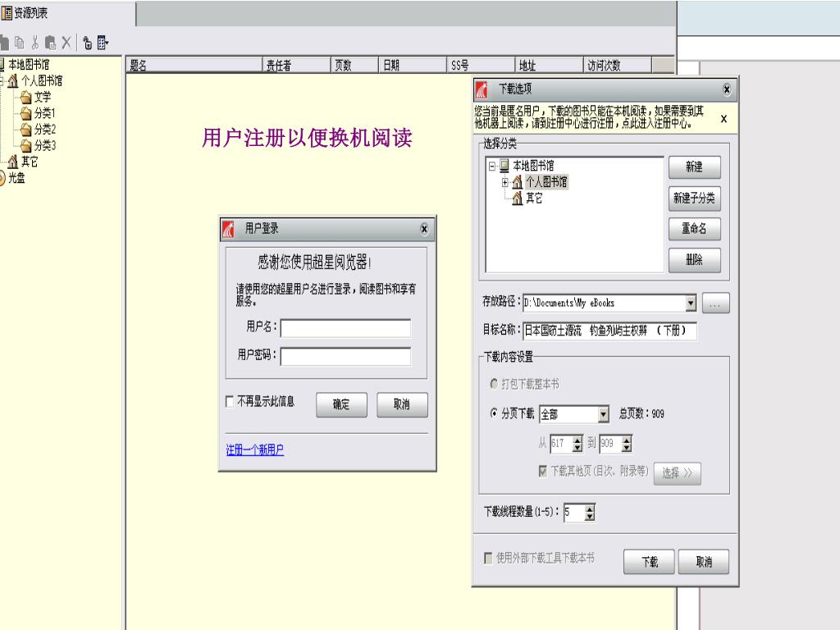The height and width of the screenshot is (630, 840).
Task: Click the copy icon in the toolbar
Action: coord(19,42)
